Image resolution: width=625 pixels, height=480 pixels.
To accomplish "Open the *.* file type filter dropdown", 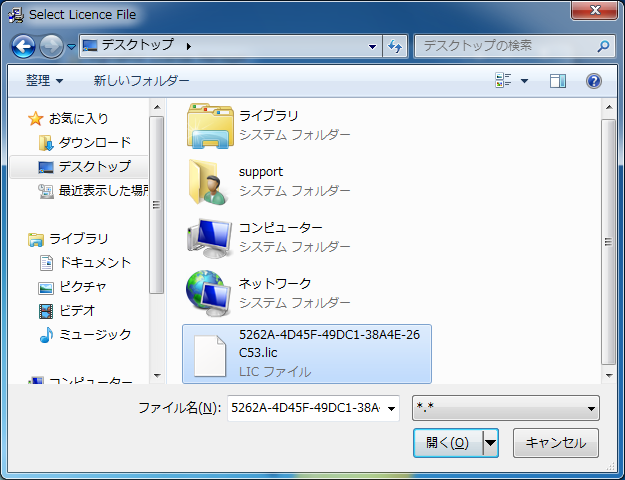I will 505,408.
